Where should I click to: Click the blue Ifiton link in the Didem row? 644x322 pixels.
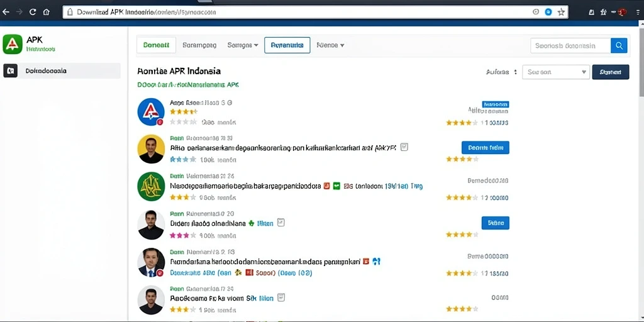265,223
